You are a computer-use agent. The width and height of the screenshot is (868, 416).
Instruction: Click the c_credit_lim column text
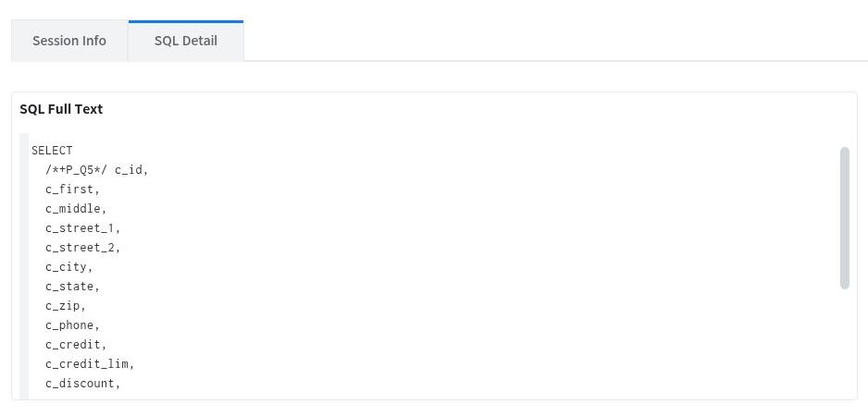click(x=90, y=364)
